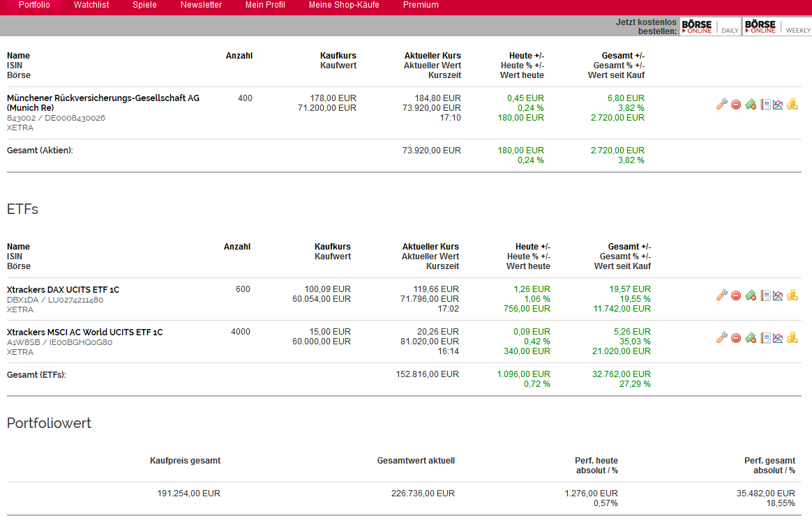Click today's performance 1.276,00 EUR
The image size is (812, 520).
click(591, 494)
